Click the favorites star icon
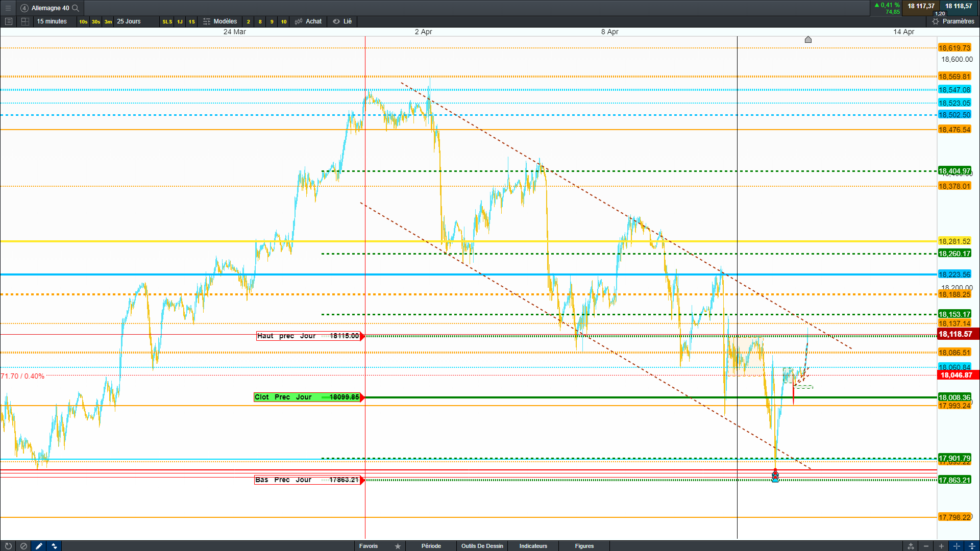The height and width of the screenshot is (551, 980). 398,546
